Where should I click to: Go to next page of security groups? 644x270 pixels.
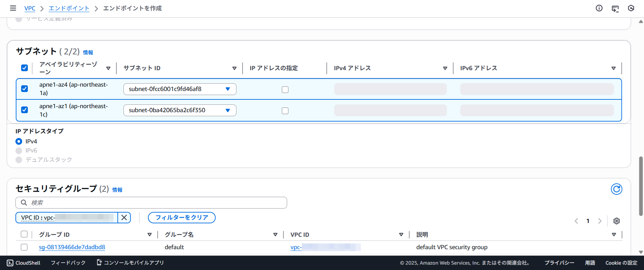pos(600,221)
